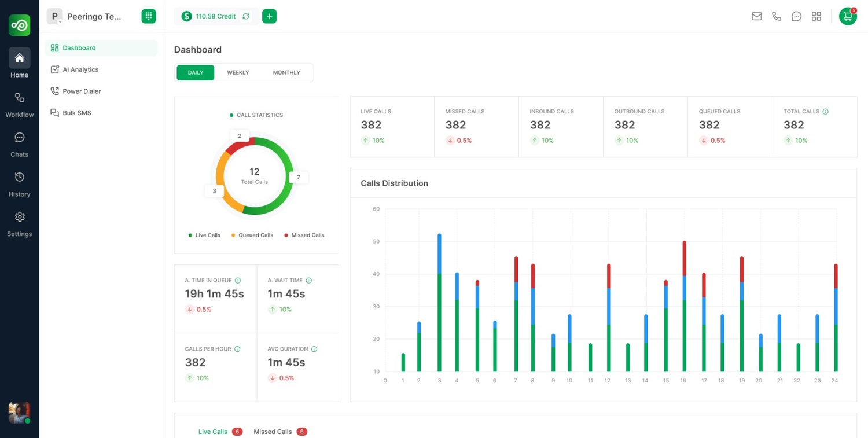Open the chat bubble icon in header
Viewport: 868px width, 438px height.
pyautogui.click(x=796, y=16)
